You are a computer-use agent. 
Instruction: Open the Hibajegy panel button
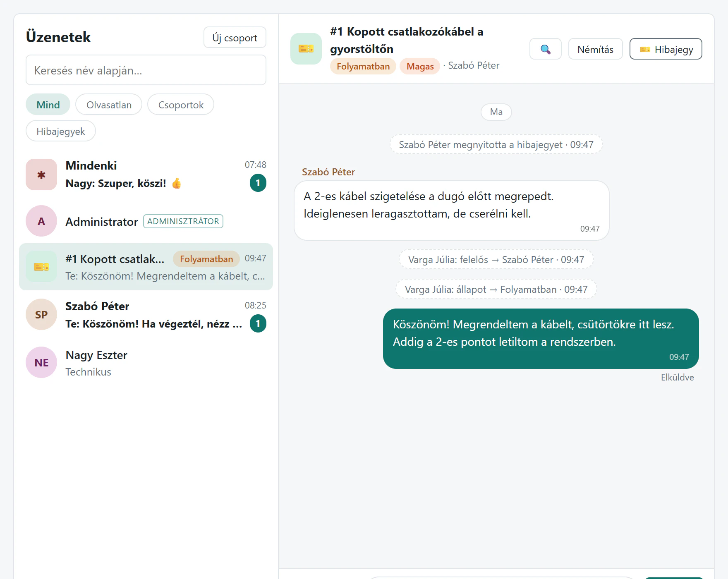(666, 49)
